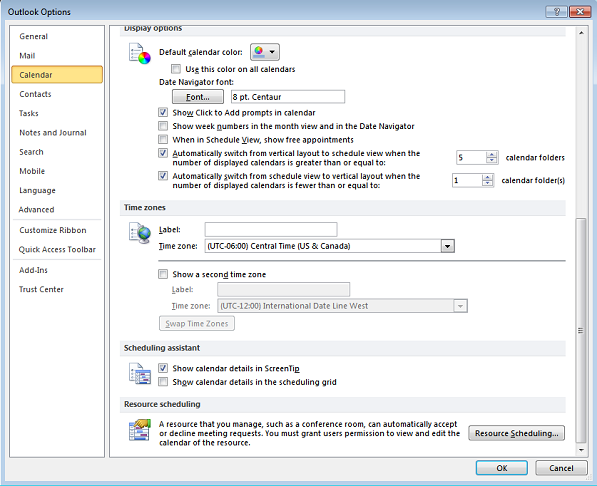This screenshot has height=486, width=597.
Task: Check Show calendar details in scheduling grid
Action: pyautogui.click(x=163, y=382)
